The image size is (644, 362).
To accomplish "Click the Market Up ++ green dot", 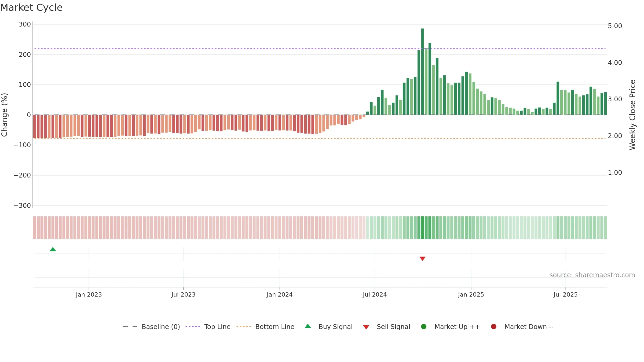I will pos(424,327).
